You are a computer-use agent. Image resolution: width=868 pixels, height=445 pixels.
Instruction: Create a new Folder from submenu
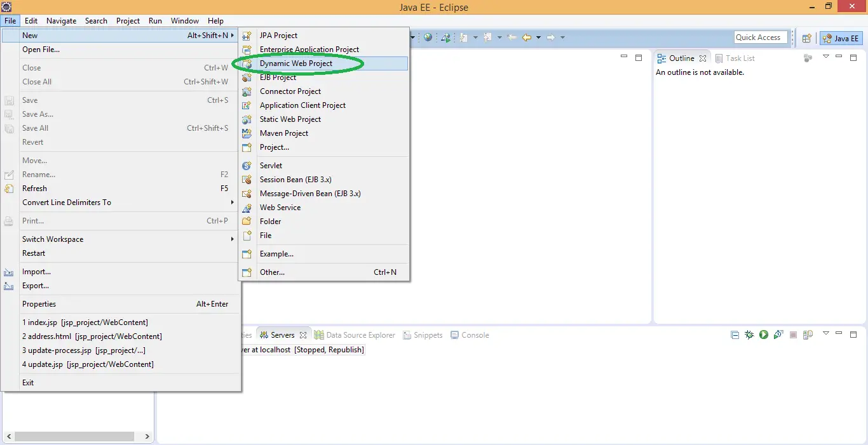click(324, 222)
